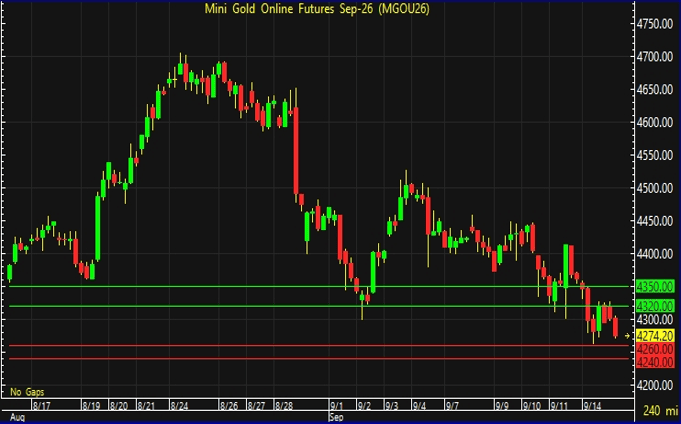Click the 9/11 date label on the time axis
Image resolution: width=681 pixels, height=424 pixels.
pos(559,406)
